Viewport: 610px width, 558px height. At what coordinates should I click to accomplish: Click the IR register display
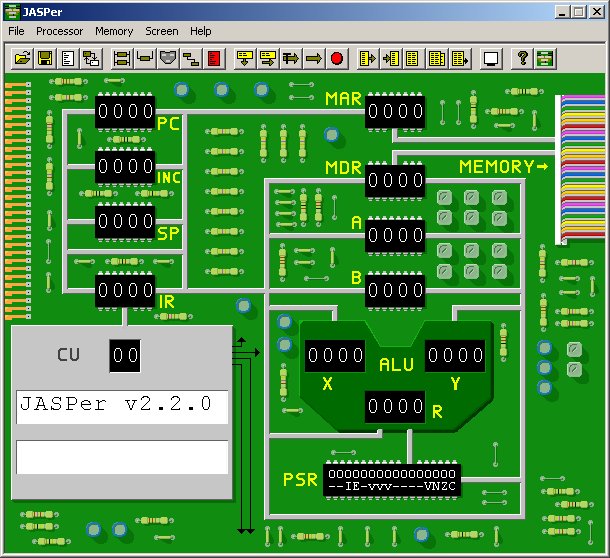[x=125, y=291]
